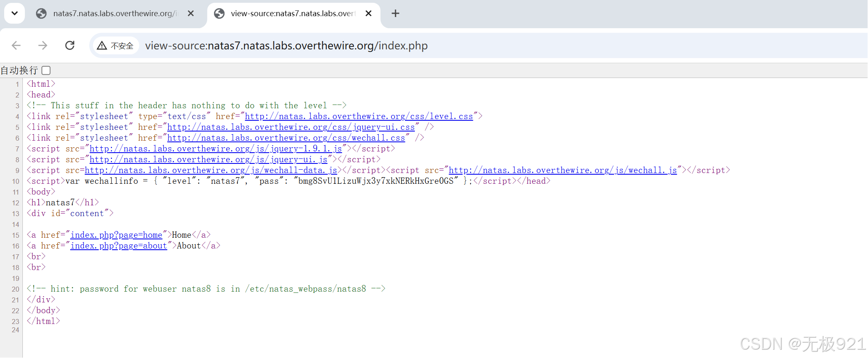
Task: Go forward with the forward arrow
Action: click(43, 45)
